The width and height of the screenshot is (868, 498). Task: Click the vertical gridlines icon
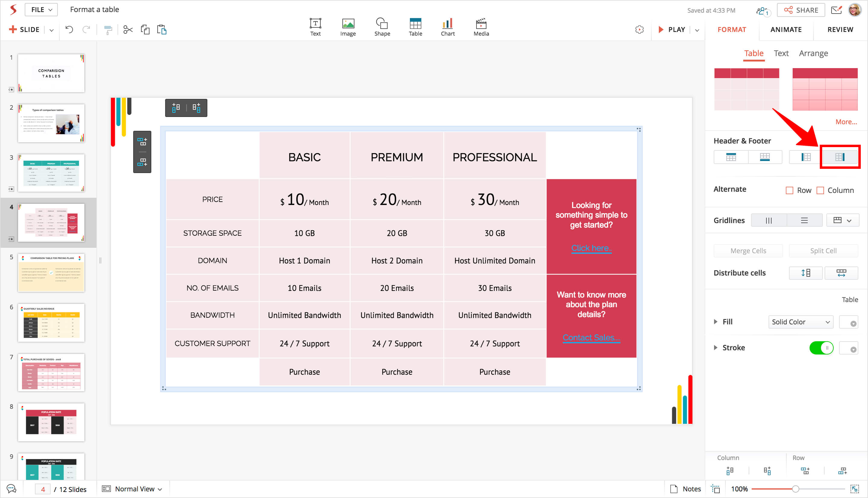click(x=769, y=221)
